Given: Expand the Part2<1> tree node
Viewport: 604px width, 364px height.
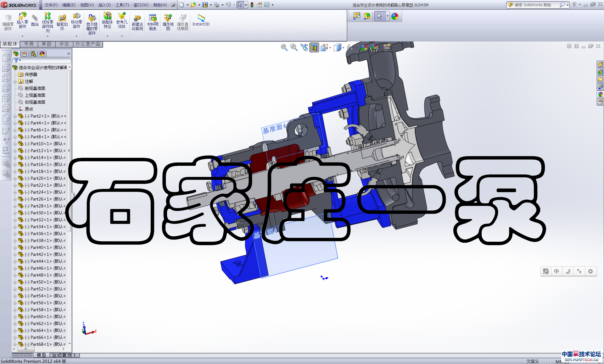Looking at the screenshot, I should [x=15, y=116].
